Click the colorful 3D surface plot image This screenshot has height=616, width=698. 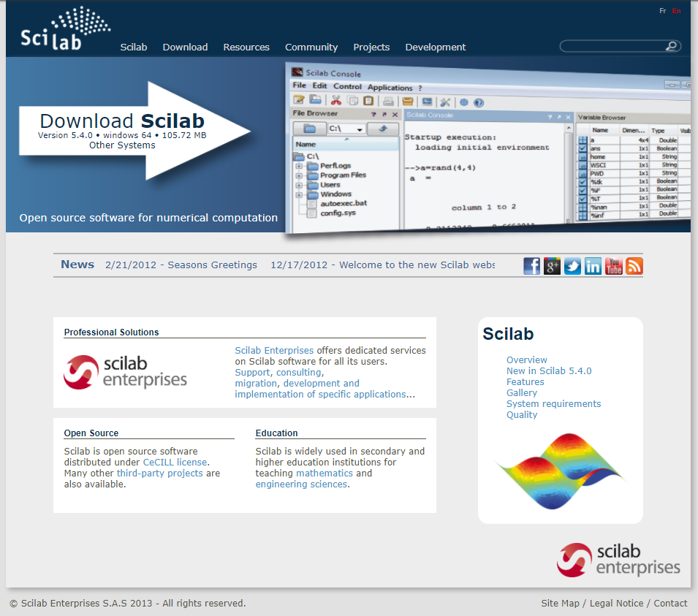click(x=561, y=471)
